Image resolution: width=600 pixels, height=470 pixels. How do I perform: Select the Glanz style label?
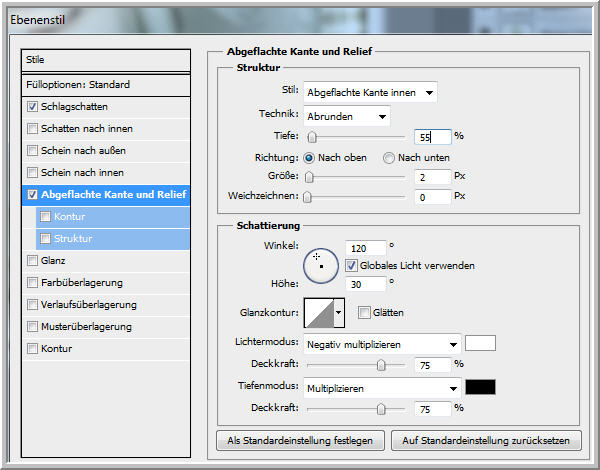(53, 261)
